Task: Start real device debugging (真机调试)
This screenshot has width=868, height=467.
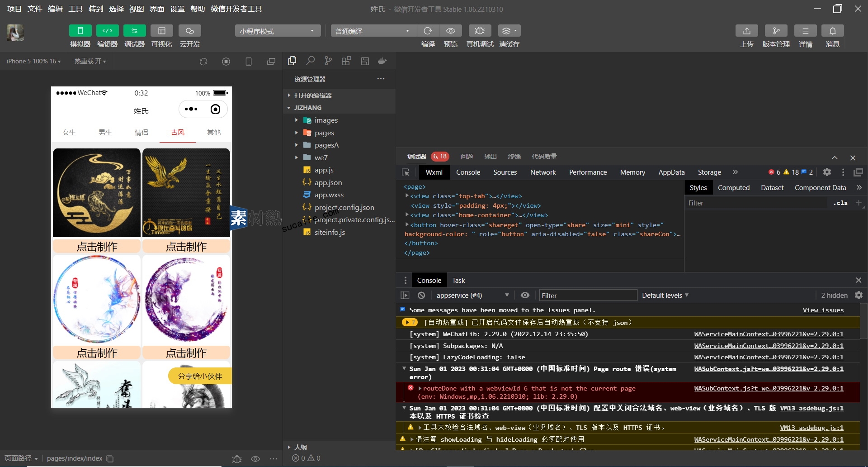Action: click(480, 31)
